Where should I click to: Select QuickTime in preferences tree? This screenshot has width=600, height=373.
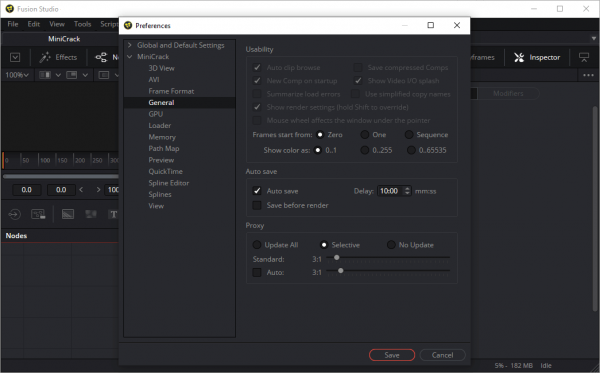click(165, 171)
